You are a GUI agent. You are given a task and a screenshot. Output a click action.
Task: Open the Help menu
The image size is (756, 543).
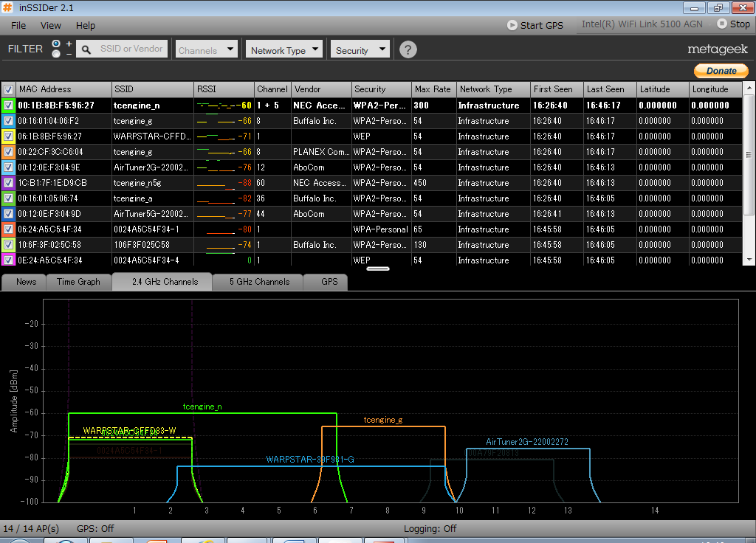coord(86,26)
